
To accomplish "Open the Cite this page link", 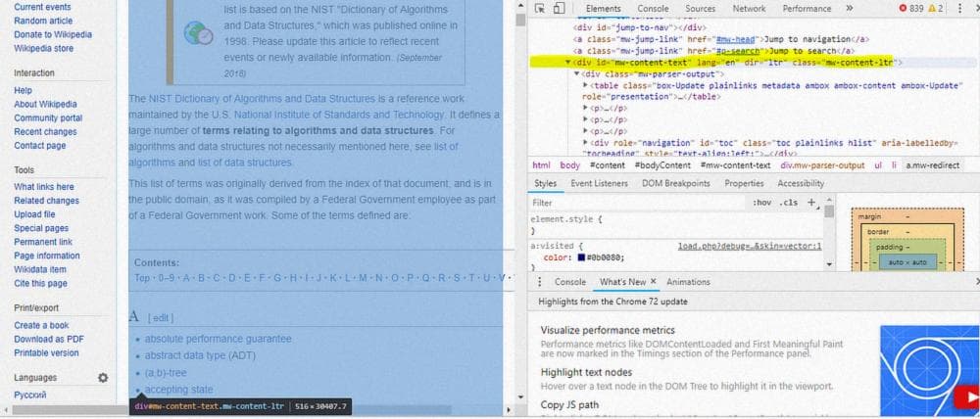I will point(40,283).
